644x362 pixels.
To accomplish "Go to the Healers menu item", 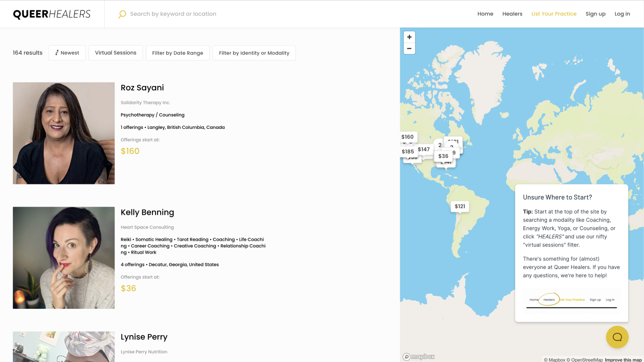I will 512,14.
